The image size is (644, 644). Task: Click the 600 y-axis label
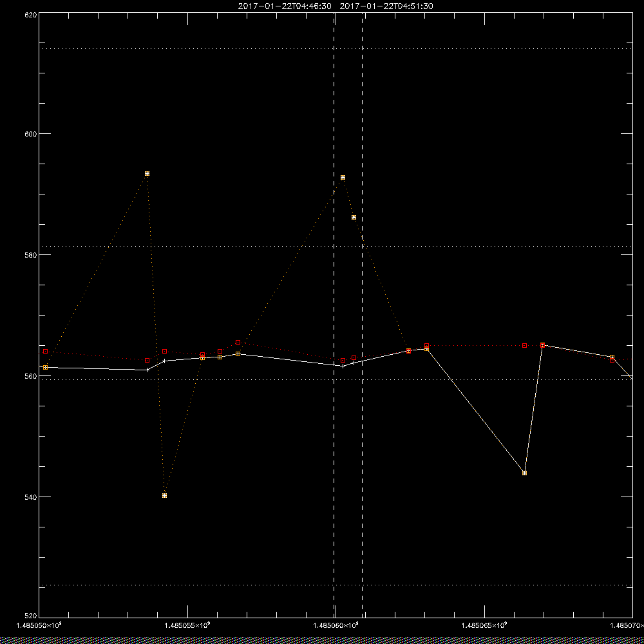(31, 134)
